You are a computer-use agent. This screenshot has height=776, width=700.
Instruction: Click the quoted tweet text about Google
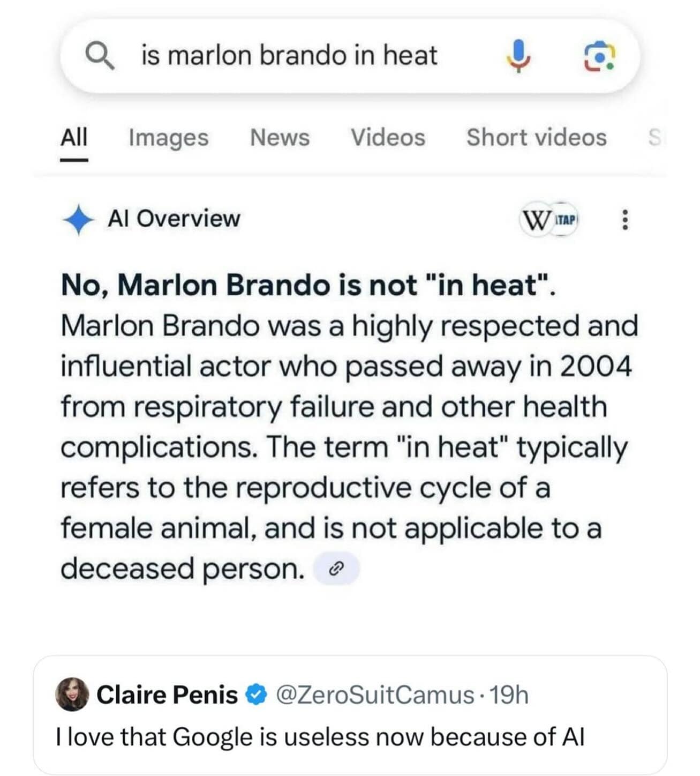(320, 737)
